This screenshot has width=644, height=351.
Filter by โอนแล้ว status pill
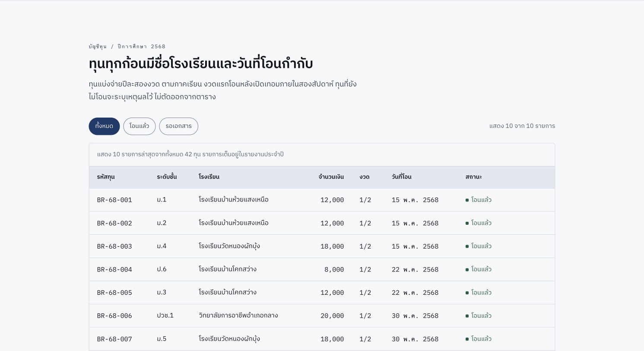pyautogui.click(x=140, y=126)
